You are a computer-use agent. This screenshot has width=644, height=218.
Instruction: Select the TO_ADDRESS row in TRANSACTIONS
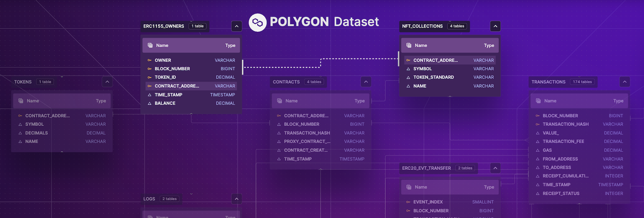[579, 167]
